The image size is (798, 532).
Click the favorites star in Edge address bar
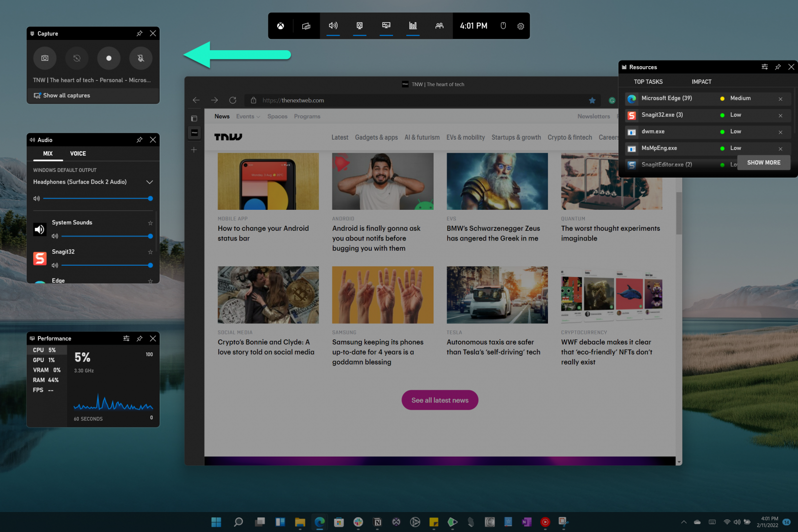point(592,100)
